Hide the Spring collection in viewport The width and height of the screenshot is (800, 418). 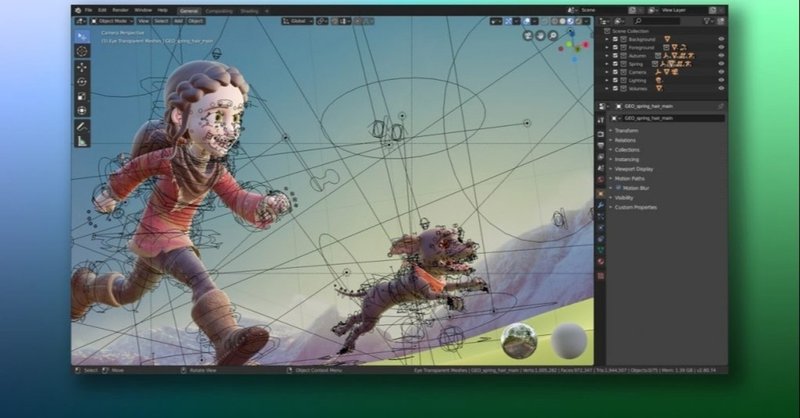tap(721, 63)
